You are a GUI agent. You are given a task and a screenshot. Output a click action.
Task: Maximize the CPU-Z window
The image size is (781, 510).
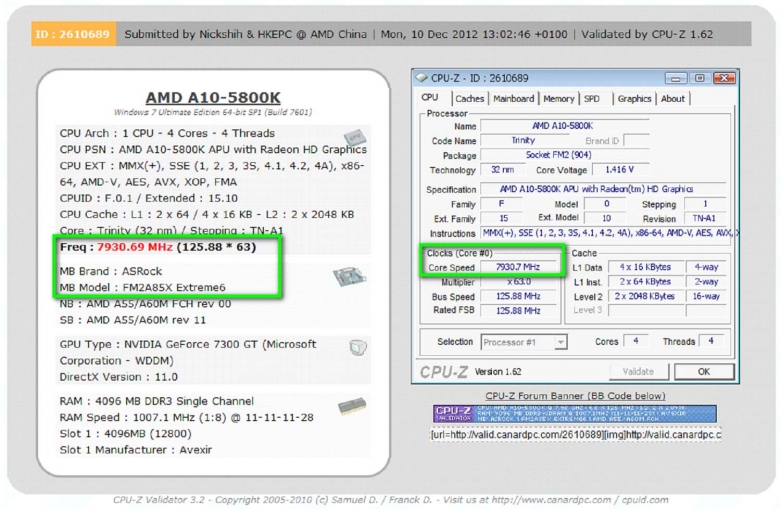699,78
